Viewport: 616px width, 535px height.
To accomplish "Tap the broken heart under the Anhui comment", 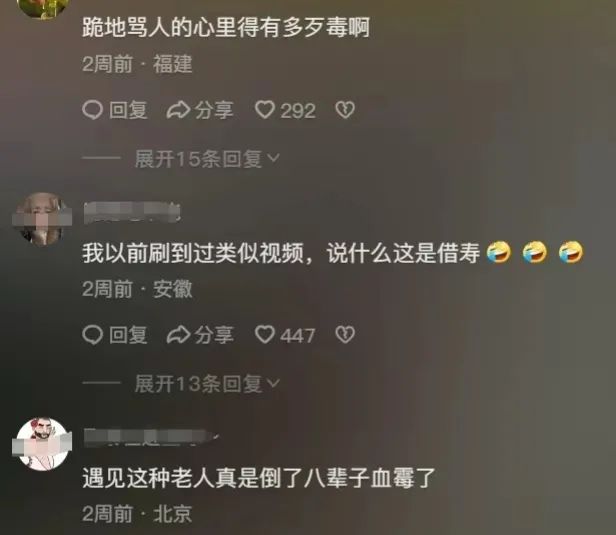I will (345, 335).
